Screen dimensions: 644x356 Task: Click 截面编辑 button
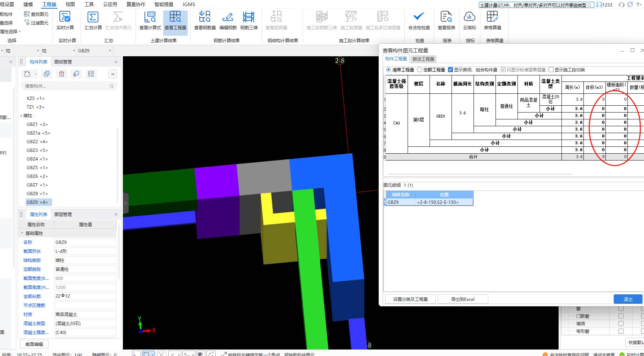(34, 344)
